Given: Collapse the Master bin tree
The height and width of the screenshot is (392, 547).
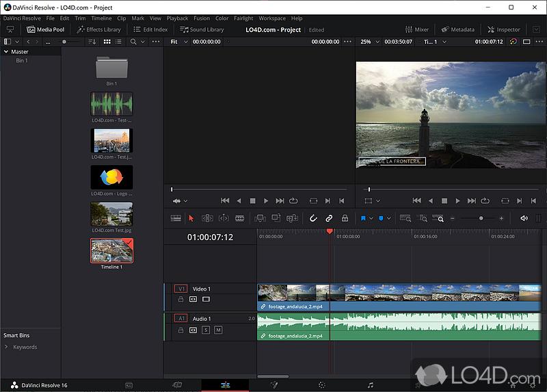Looking at the screenshot, I should click(x=6, y=52).
